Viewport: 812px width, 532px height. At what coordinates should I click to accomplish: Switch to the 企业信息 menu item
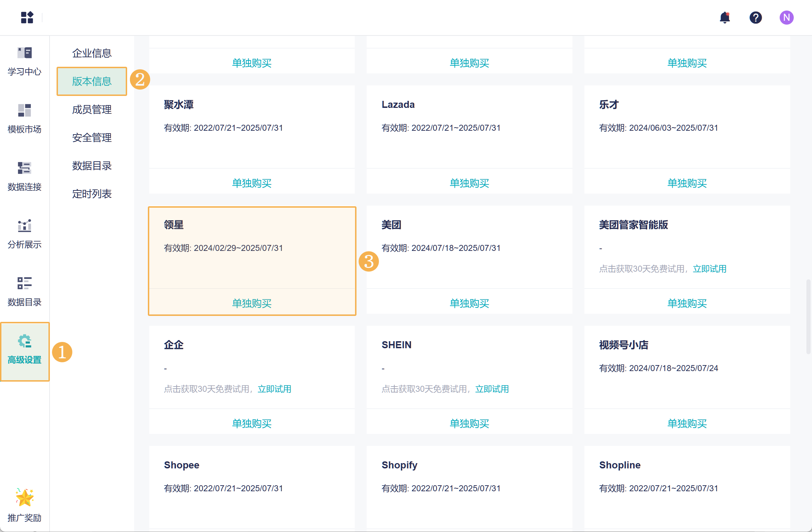[x=92, y=53]
